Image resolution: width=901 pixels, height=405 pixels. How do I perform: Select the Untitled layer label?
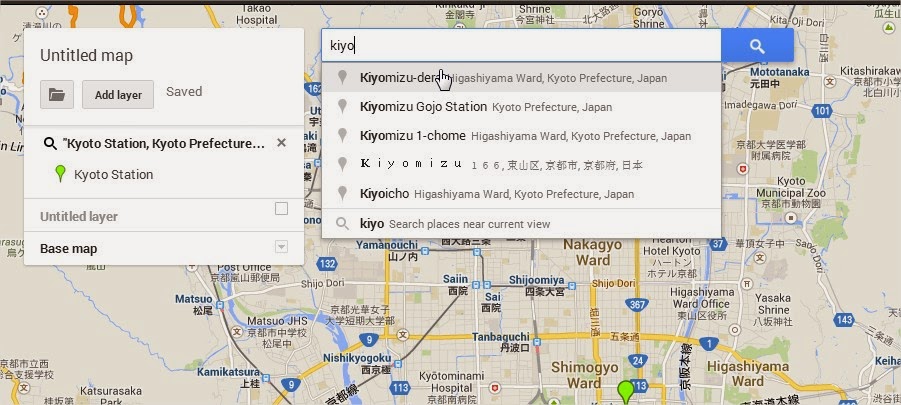79,217
